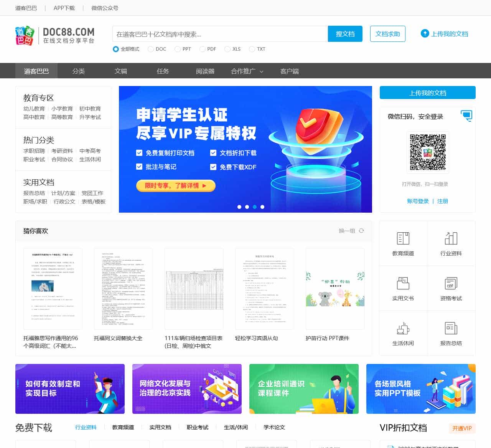The image size is (491, 448).
Task: Select the 生活/休闲 tab under 免费下载
Action: (x=236, y=427)
